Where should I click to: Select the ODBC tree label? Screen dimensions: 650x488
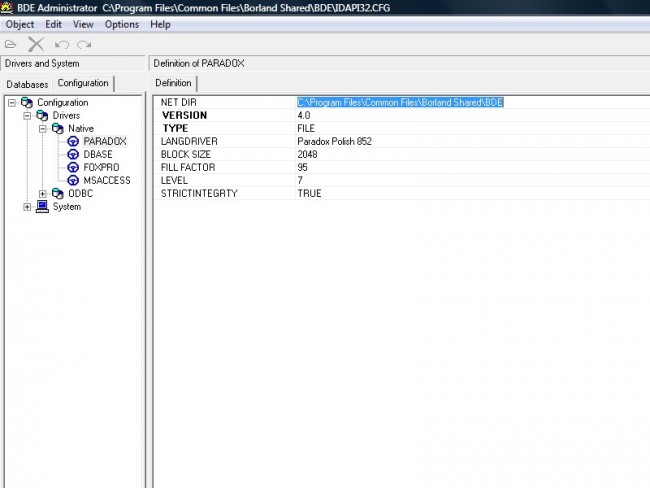(80, 194)
